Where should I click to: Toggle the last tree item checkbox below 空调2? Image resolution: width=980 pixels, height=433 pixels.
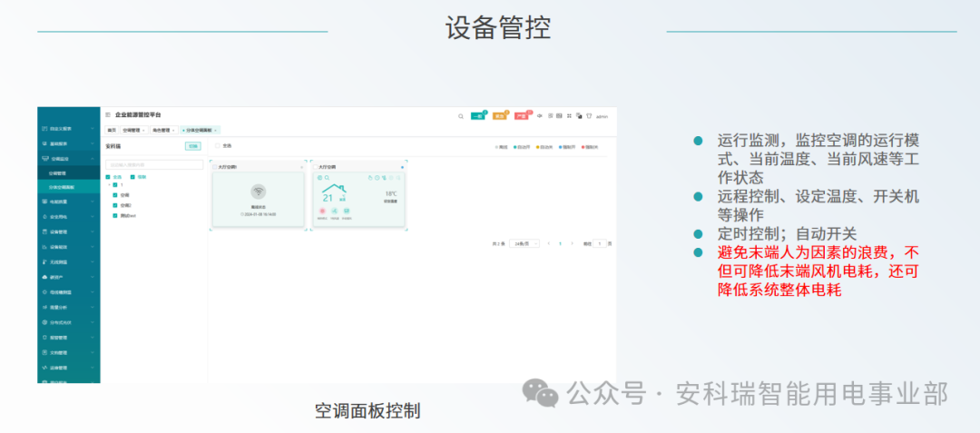coord(115,215)
